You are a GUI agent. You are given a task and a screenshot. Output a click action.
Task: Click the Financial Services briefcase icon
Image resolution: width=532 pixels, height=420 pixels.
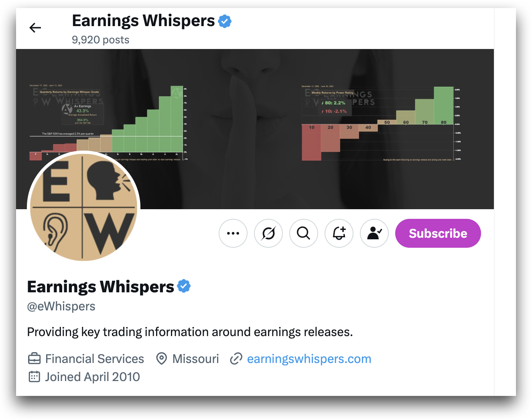pyautogui.click(x=35, y=358)
